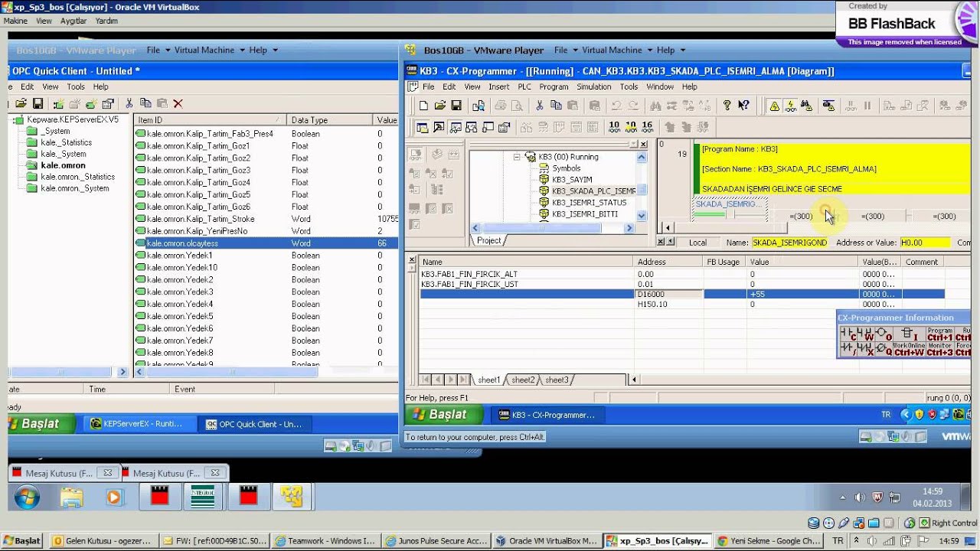Screen dimensions: 980x551
Task: Switch to sheet3 tab in watch window
Action: tap(557, 380)
